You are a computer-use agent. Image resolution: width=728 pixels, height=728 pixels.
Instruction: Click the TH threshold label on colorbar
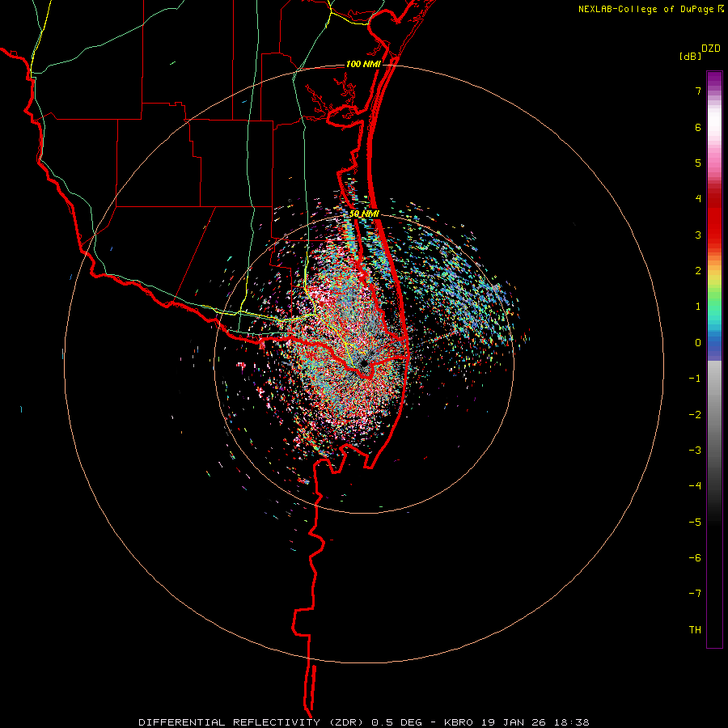(x=695, y=630)
